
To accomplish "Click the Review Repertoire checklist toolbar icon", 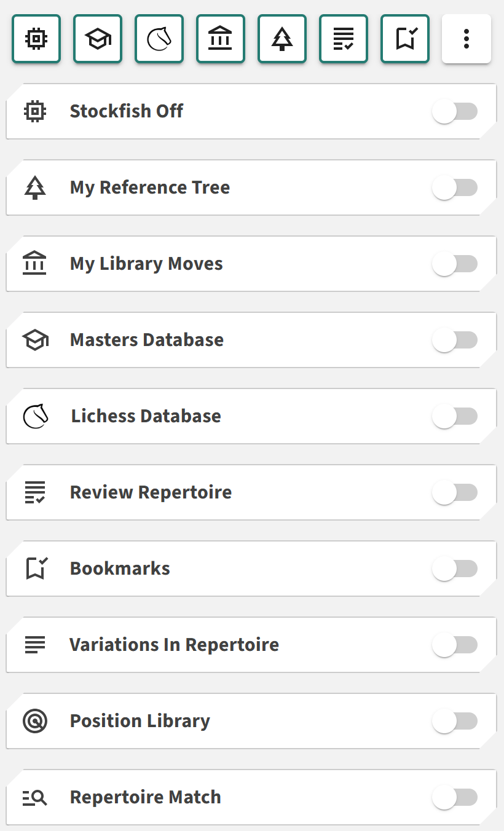I will pos(344,39).
